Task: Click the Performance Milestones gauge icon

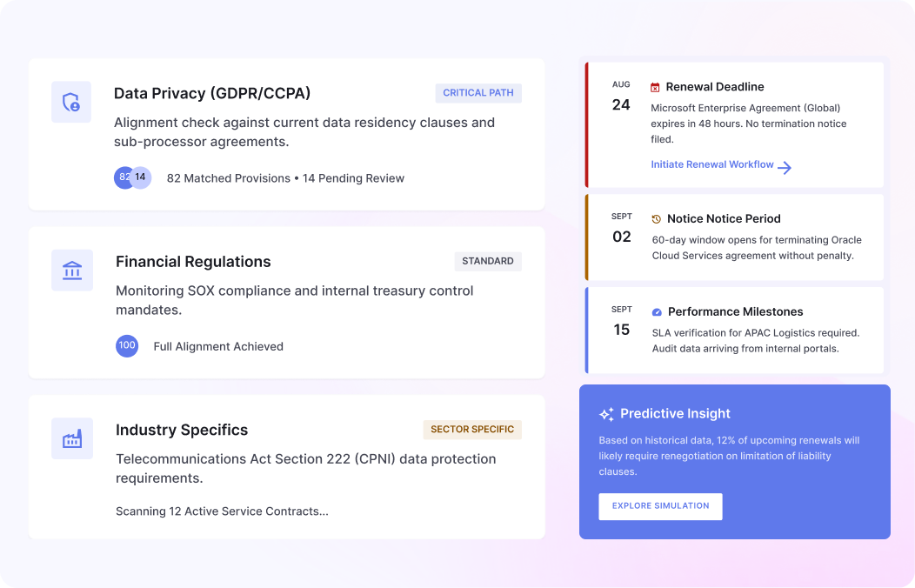Action: (657, 312)
